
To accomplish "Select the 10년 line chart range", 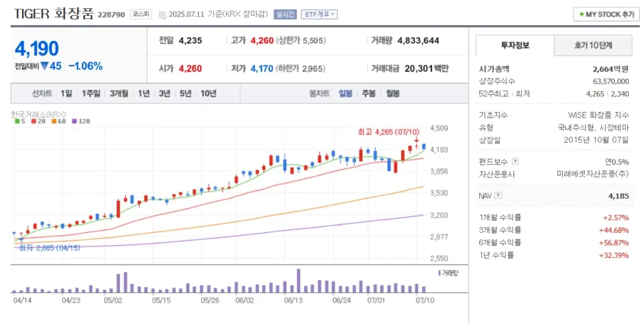I will click(208, 93).
